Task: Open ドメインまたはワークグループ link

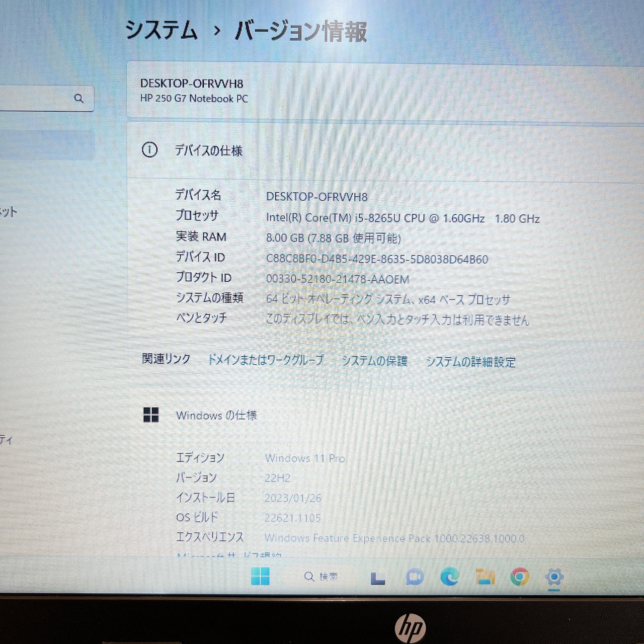Action: 265,360
